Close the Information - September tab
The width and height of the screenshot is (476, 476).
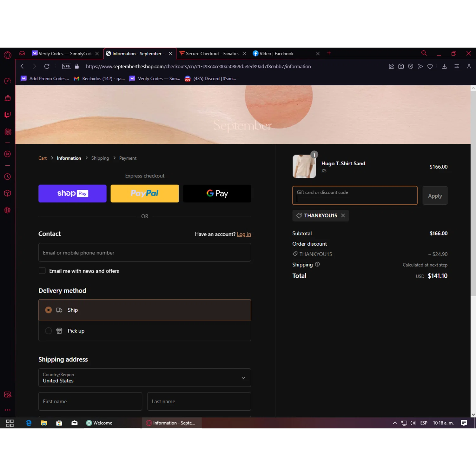171,54
